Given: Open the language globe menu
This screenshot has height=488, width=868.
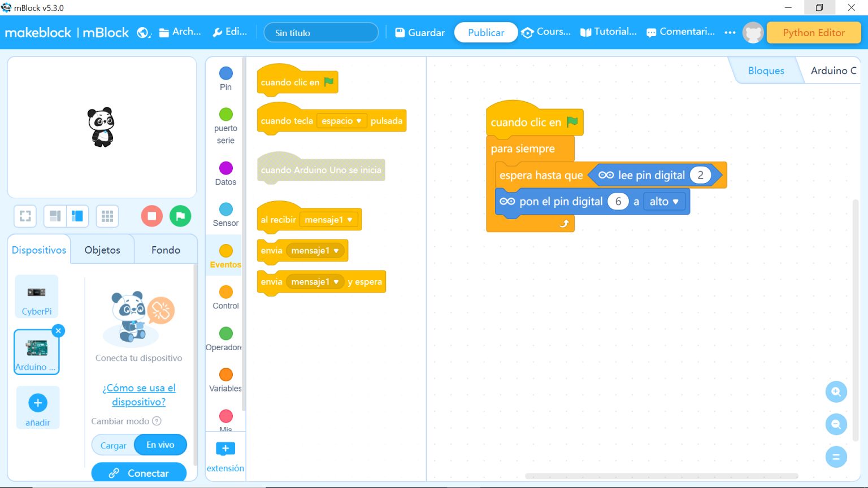Looking at the screenshot, I should pos(144,33).
